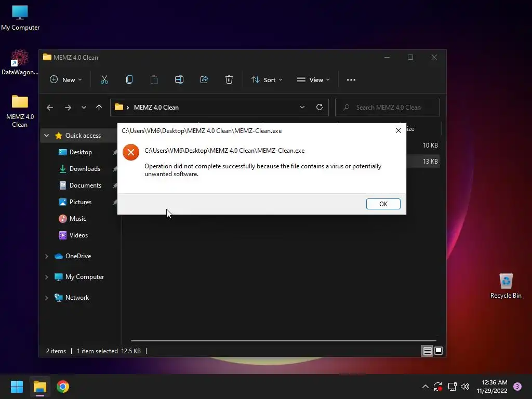Switch to large thumbnails view icon

pyautogui.click(x=438, y=351)
